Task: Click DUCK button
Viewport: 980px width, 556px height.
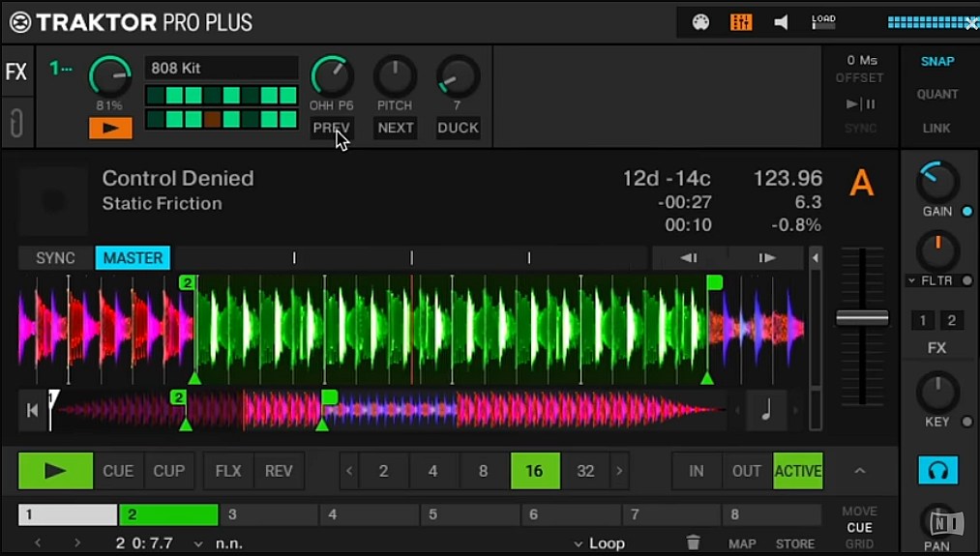Action: [459, 128]
